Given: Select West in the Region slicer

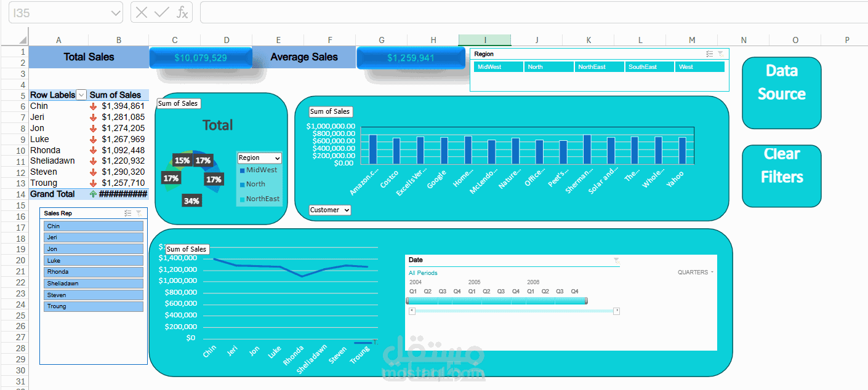Looking at the screenshot, I should pos(700,67).
